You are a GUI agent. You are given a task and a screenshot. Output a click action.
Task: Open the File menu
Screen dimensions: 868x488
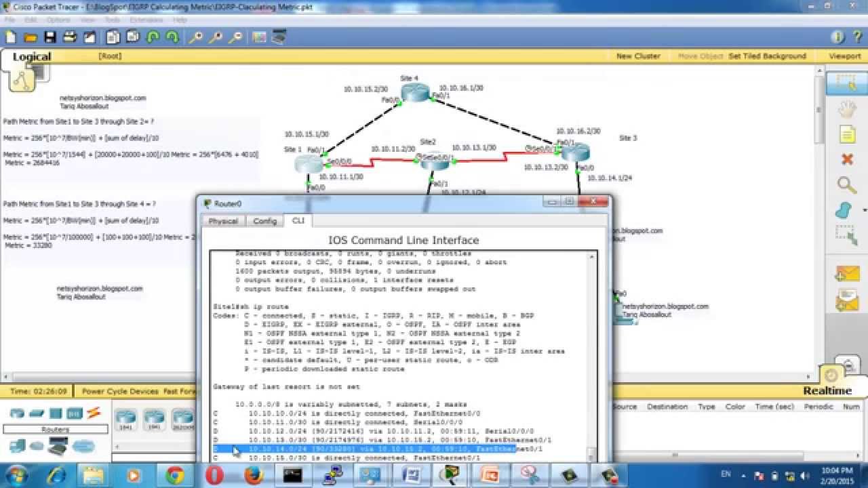(x=9, y=20)
